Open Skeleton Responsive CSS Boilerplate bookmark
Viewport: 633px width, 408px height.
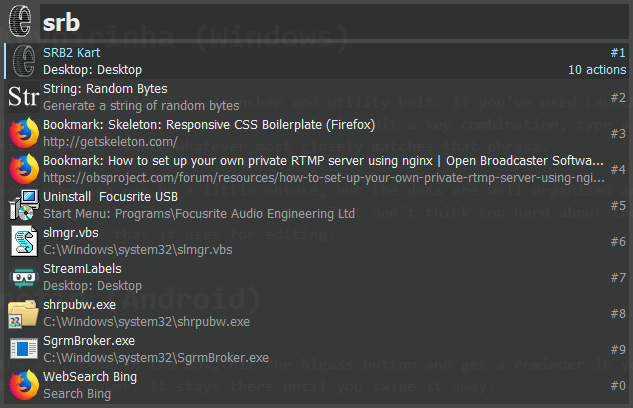tap(209, 125)
